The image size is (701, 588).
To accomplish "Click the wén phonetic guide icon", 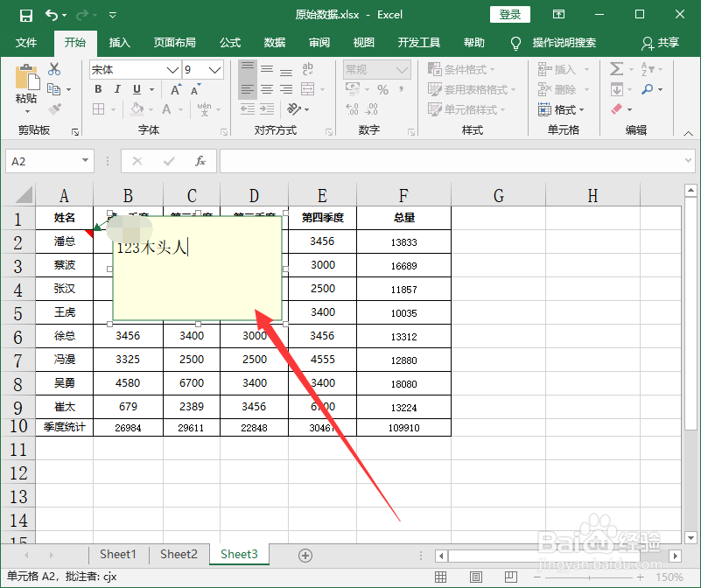I will tap(204, 109).
